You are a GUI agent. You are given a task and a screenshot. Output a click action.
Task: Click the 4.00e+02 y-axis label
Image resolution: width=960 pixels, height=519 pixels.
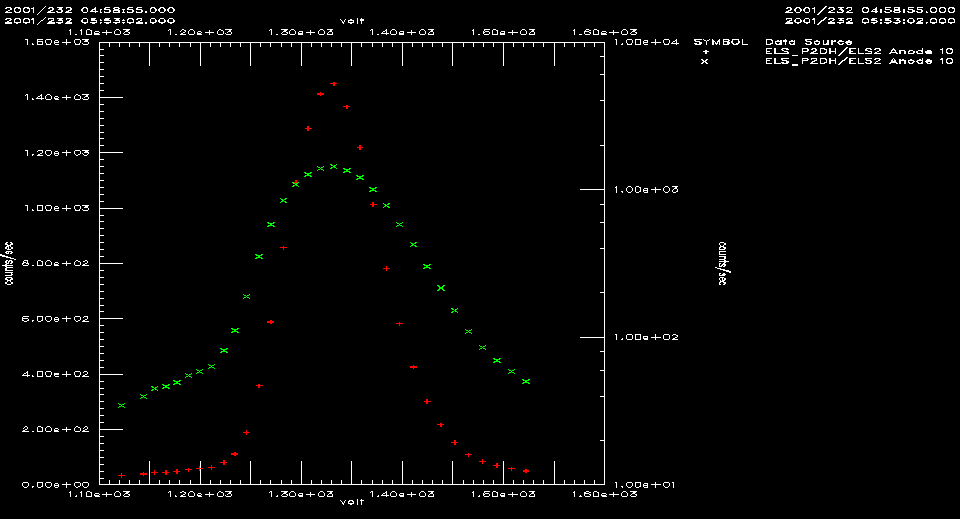coord(56,374)
